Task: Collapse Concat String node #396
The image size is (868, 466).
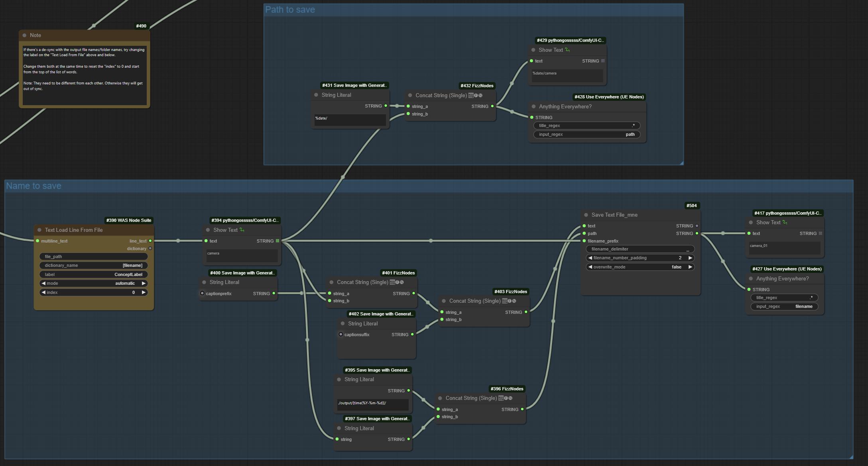Action: point(440,398)
